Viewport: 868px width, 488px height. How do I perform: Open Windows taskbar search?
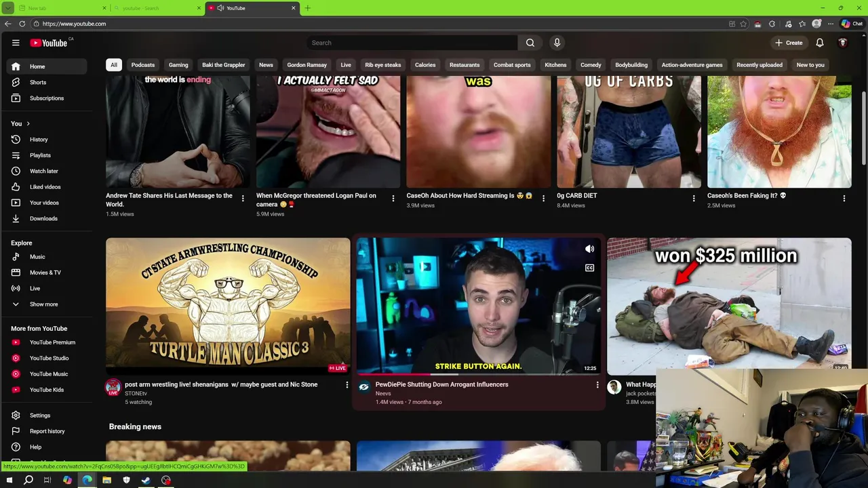(x=28, y=480)
